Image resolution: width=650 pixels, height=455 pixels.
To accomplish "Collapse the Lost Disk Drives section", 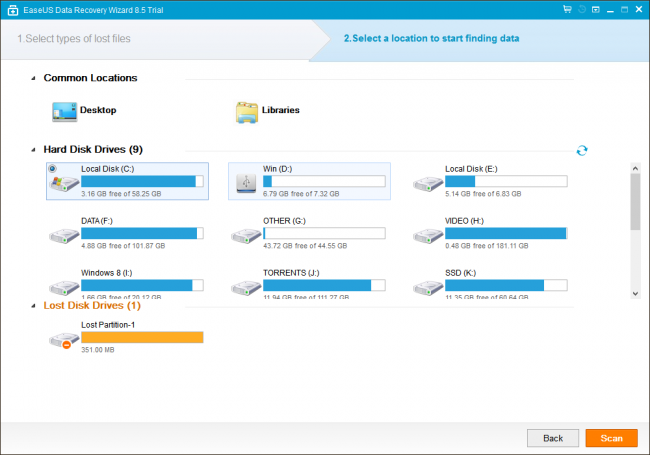I will coord(34,306).
